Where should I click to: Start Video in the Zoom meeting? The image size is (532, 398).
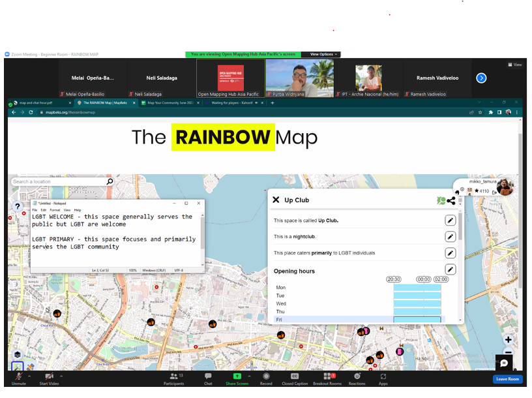(49, 378)
